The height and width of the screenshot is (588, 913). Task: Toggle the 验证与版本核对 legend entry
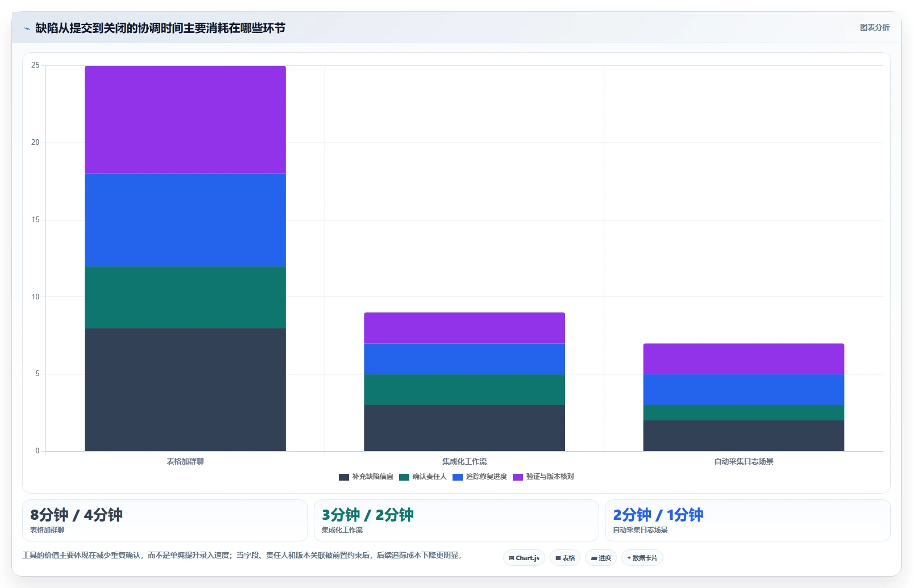point(543,477)
